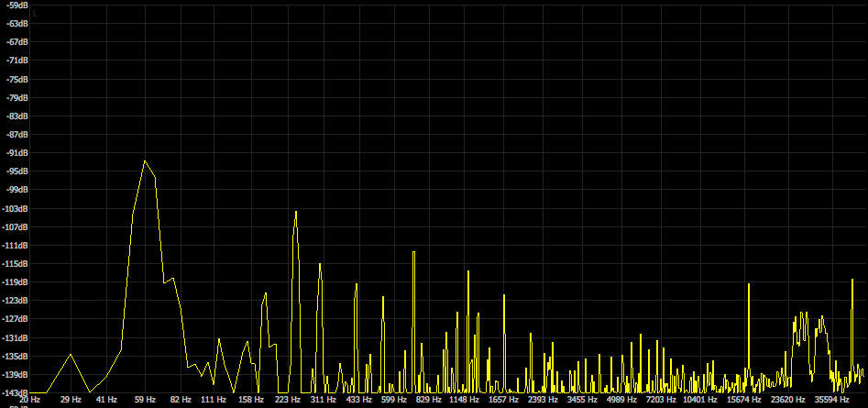
Task: Click the 111 Hz frequency label
Action: (x=214, y=399)
